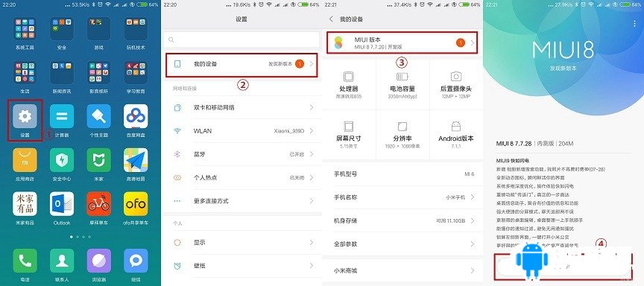Expand the chevron on 显示 row

312,243
